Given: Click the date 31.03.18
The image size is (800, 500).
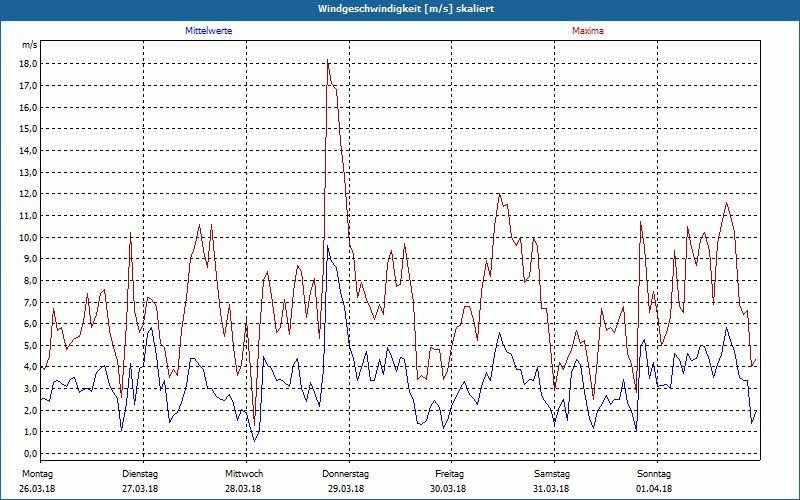Looking at the screenshot, I should [x=551, y=489].
